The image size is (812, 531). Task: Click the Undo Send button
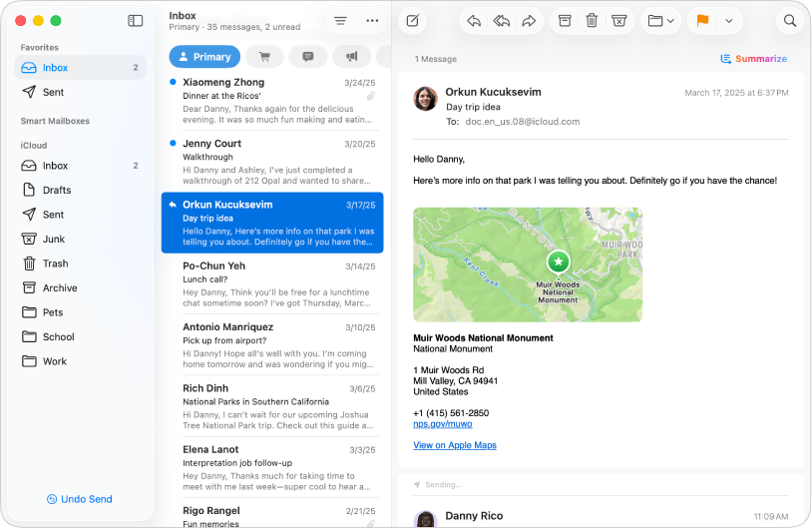tap(80, 499)
